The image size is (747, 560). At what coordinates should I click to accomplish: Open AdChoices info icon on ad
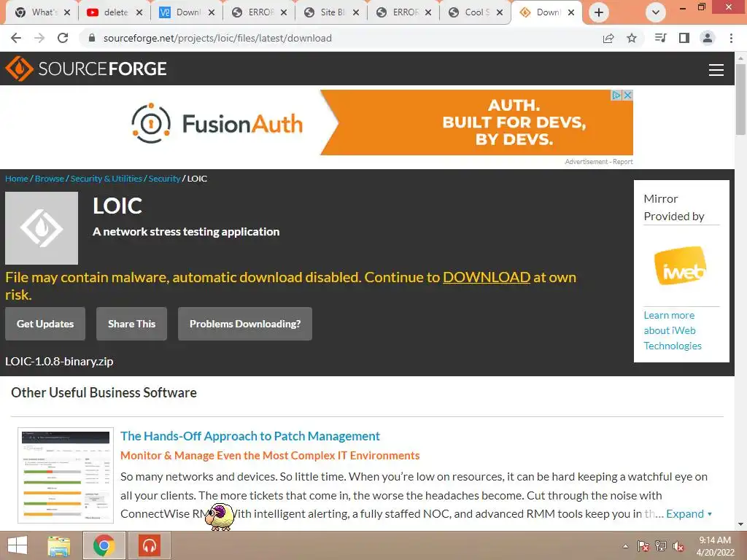point(616,96)
